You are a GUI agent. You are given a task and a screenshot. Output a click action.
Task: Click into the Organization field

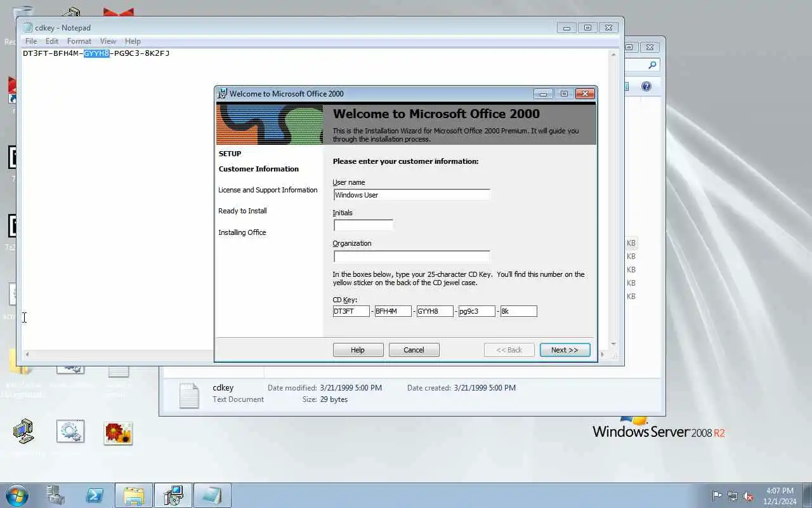(x=412, y=257)
